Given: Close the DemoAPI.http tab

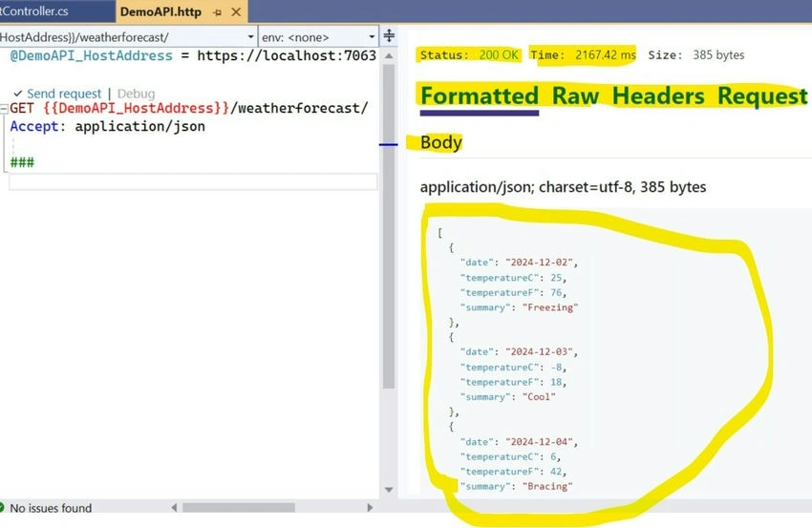Looking at the screenshot, I should pyautogui.click(x=236, y=11).
